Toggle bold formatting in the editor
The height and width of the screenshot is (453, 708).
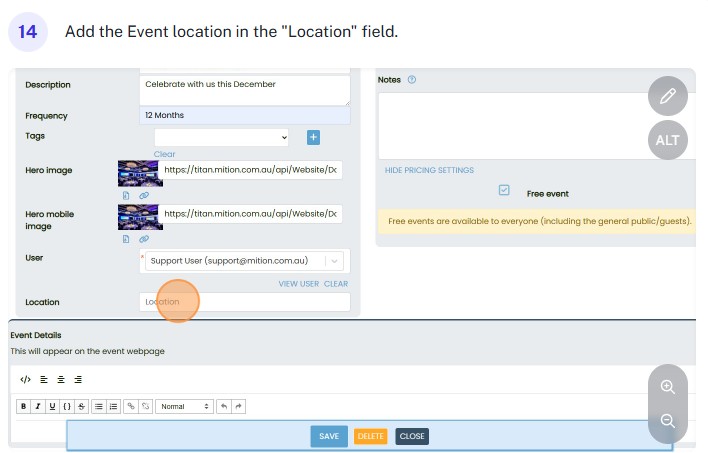click(x=23, y=406)
